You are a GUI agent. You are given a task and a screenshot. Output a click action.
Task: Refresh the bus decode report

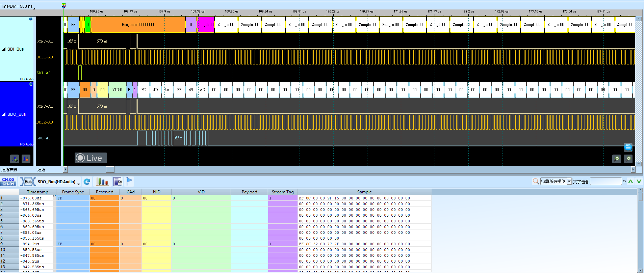click(x=87, y=182)
